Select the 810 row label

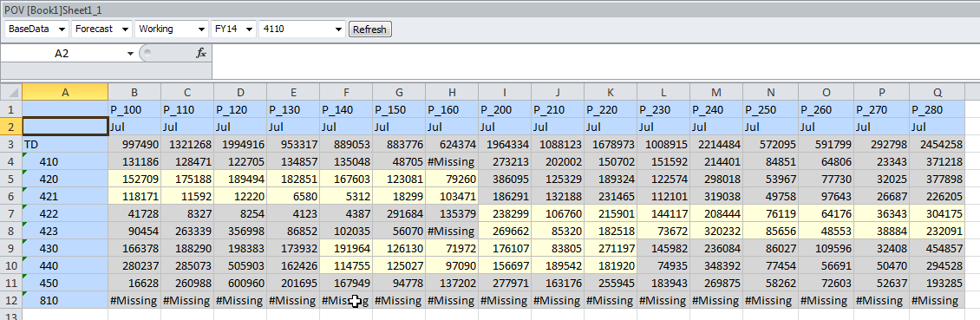(x=65, y=301)
